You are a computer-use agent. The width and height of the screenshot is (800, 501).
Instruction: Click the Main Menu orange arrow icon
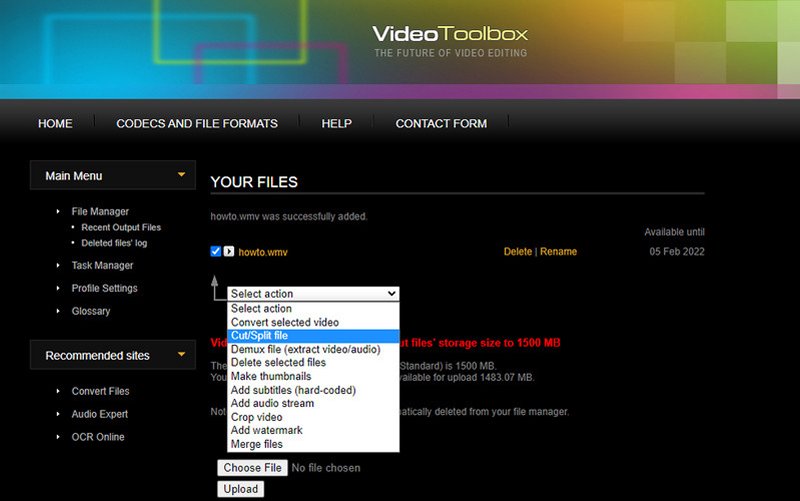[181, 175]
